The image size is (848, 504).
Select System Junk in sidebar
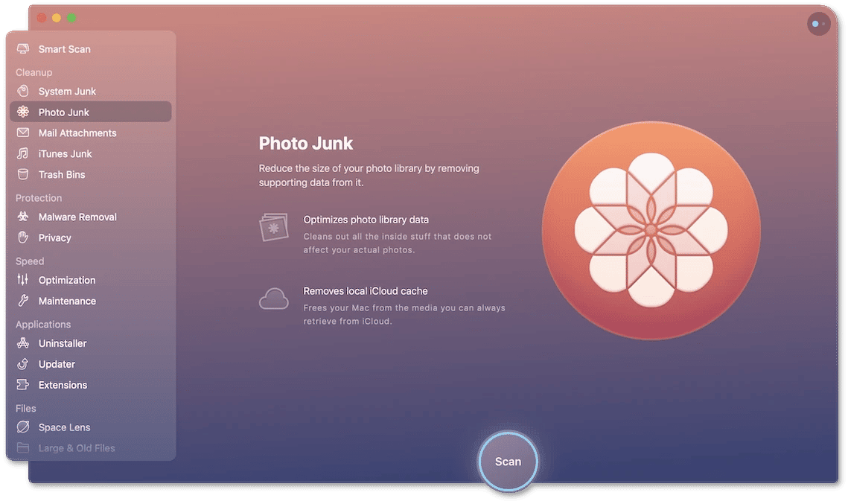[67, 92]
